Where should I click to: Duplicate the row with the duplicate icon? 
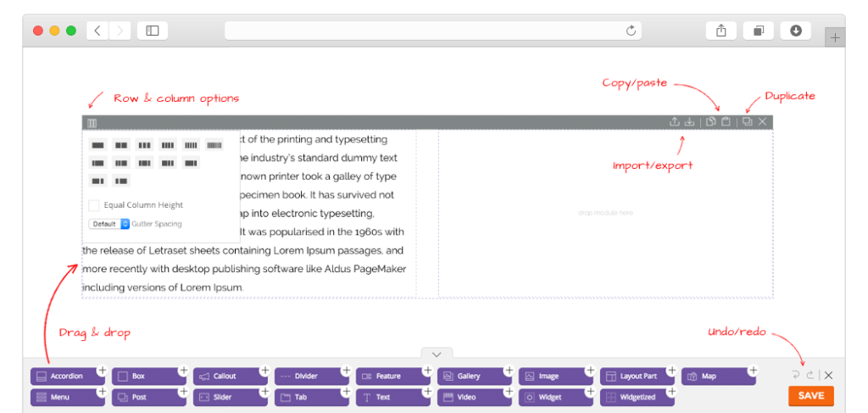tap(748, 122)
